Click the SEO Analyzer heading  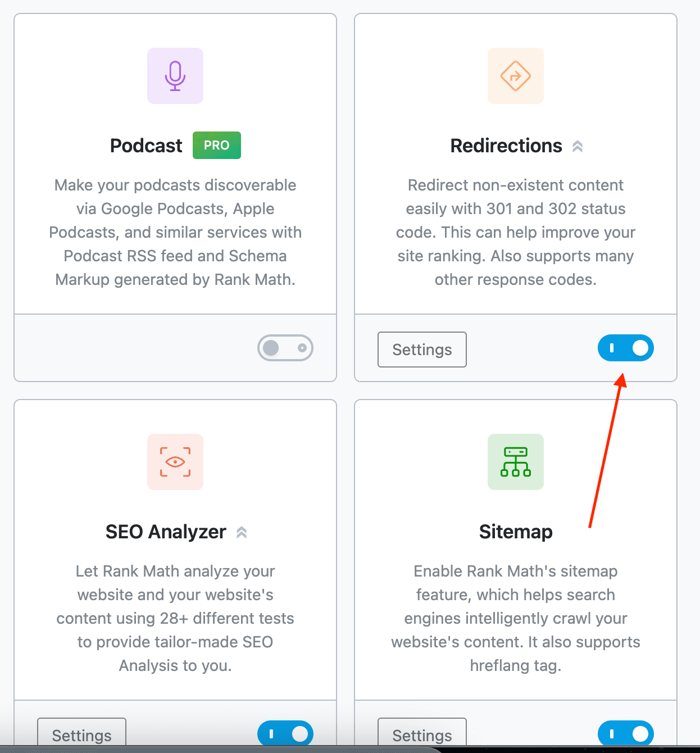click(166, 532)
